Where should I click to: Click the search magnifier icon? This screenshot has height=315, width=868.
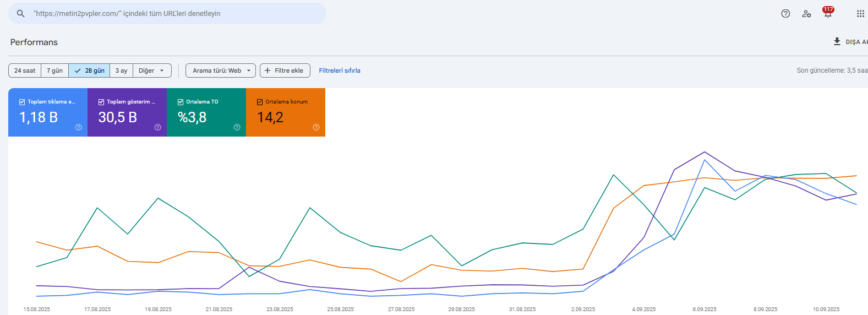pyautogui.click(x=20, y=14)
